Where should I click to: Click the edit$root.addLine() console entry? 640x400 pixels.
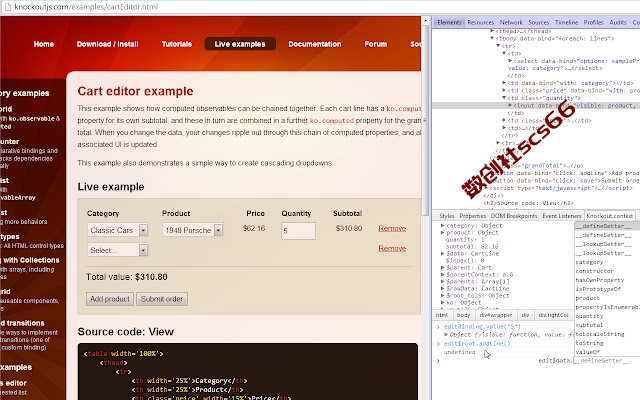[x=477, y=344]
